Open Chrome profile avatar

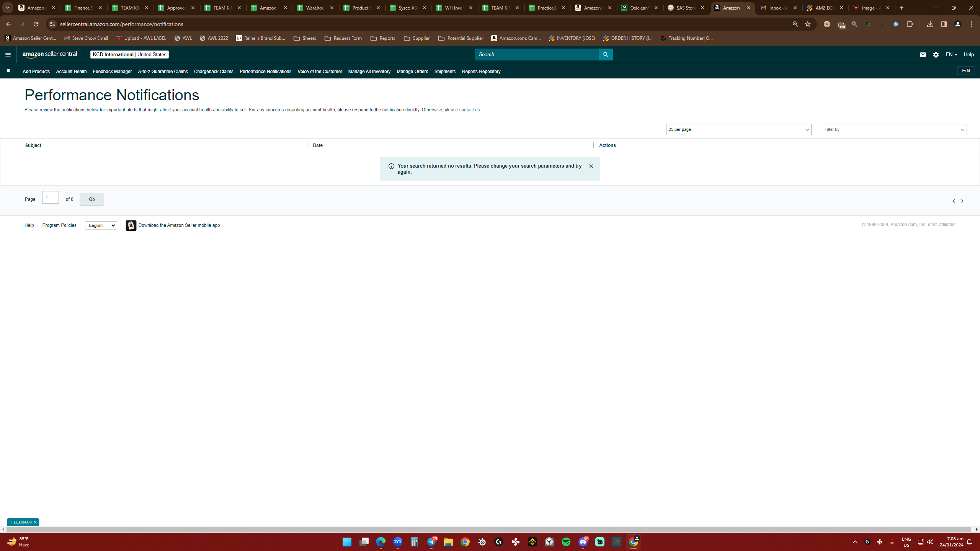tap(958, 24)
